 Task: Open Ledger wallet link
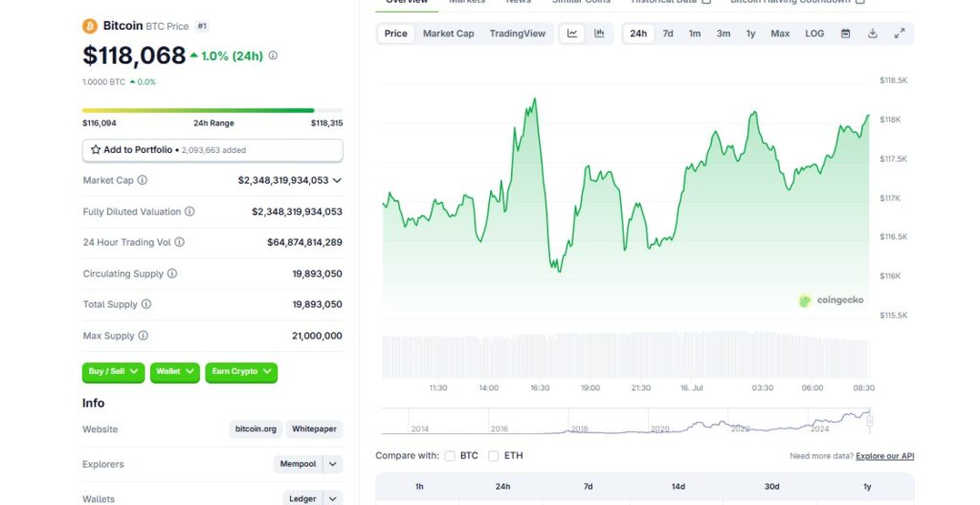coord(302,498)
